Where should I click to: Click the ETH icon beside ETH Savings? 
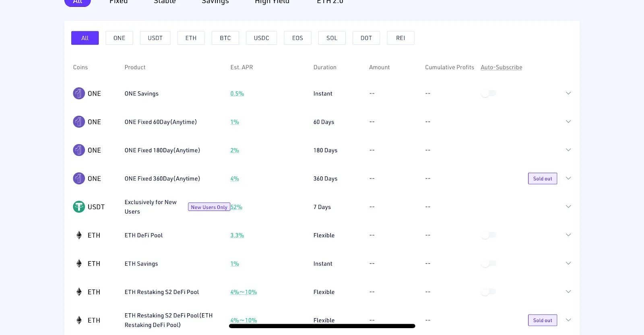(79, 263)
